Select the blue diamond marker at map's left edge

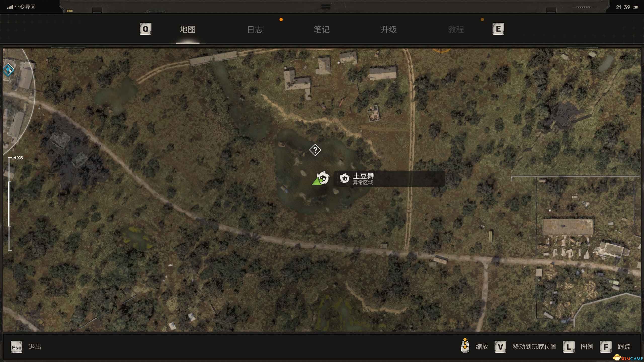[x=8, y=70]
